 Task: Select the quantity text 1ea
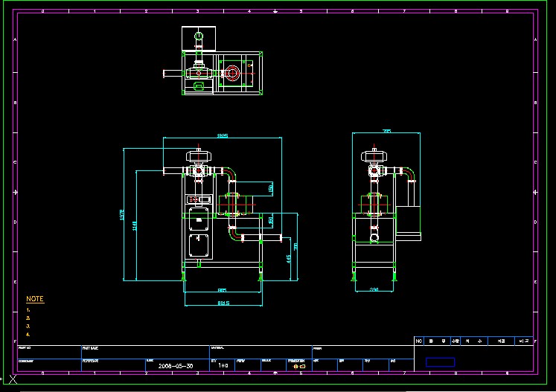pos(223,365)
